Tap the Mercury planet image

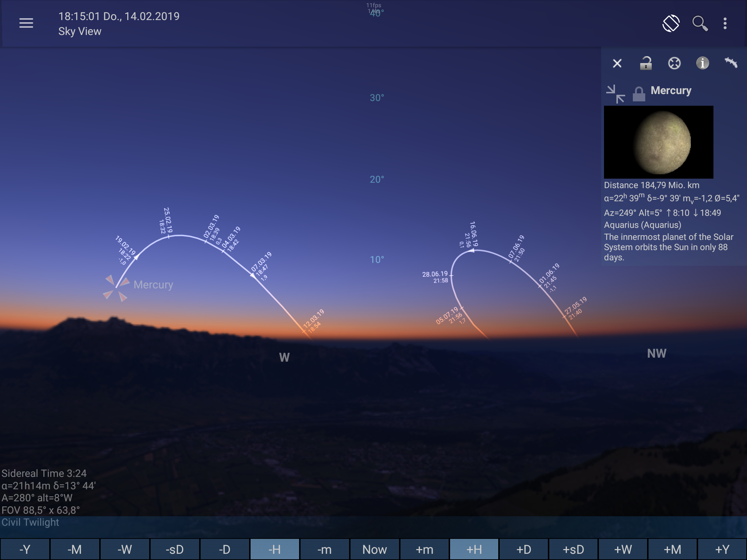click(658, 142)
